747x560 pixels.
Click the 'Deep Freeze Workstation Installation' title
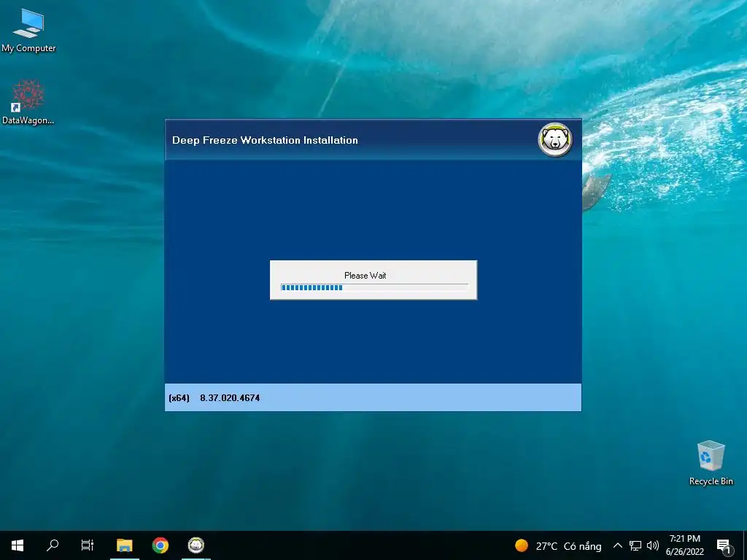coord(265,140)
